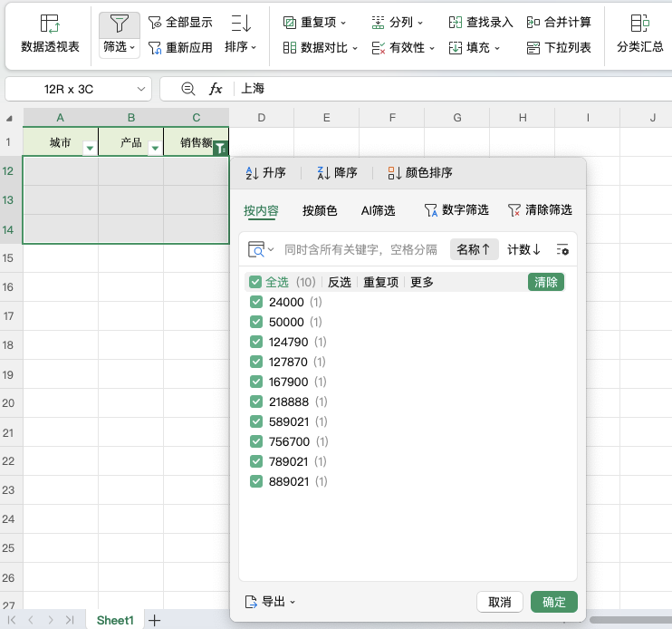Expand the name box dropdown arrow
672x629 pixels.
(x=141, y=89)
